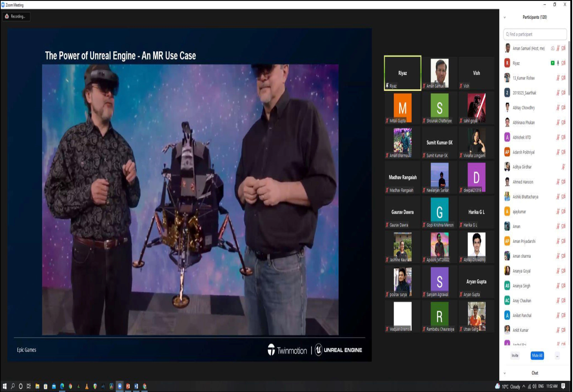Collapse the Participants panel chevron
Viewport: 573px width, 392px height.
(505, 17)
